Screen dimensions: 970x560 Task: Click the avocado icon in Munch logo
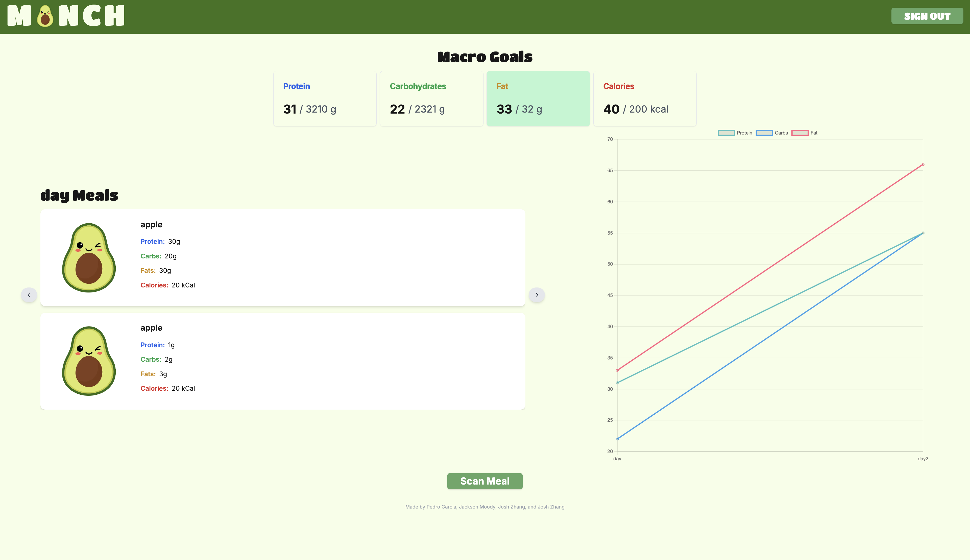click(x=45, y=16)
